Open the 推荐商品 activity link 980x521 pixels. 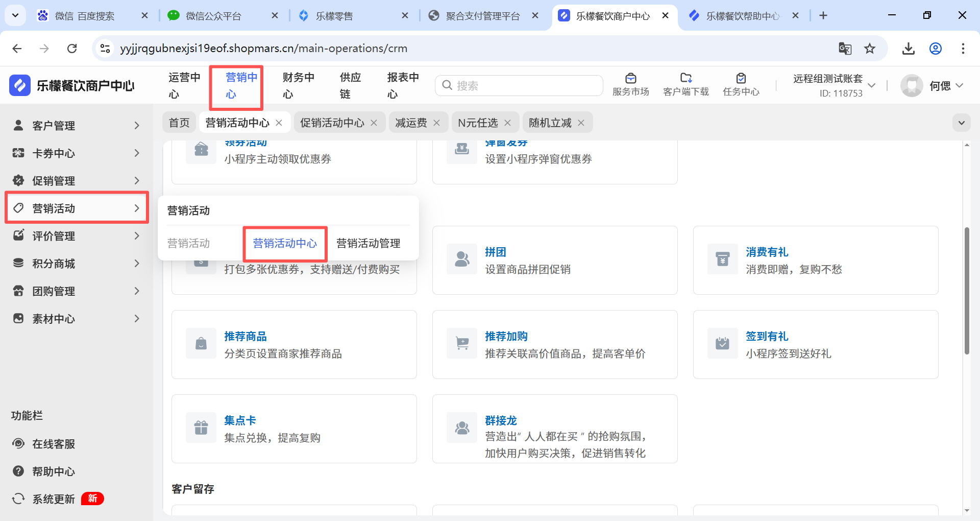[246, 336]
